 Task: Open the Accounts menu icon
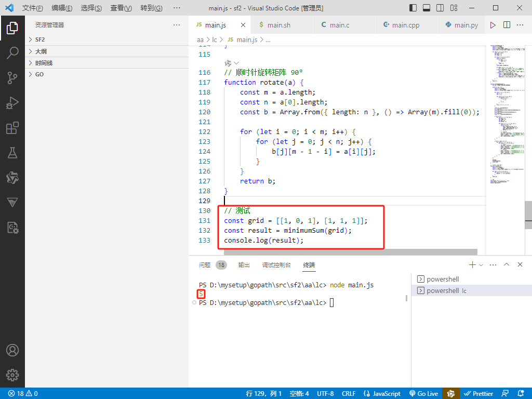click(x=12, y=350)
